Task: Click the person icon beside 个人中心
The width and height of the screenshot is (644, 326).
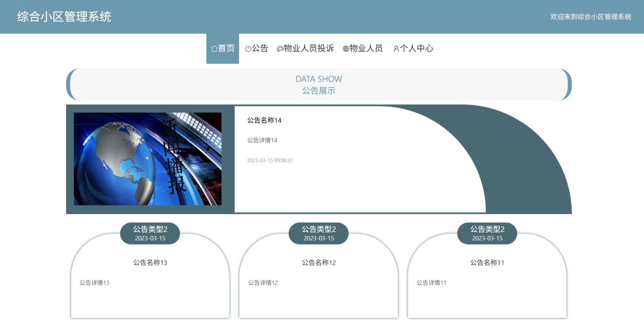Action: [396, 49]
